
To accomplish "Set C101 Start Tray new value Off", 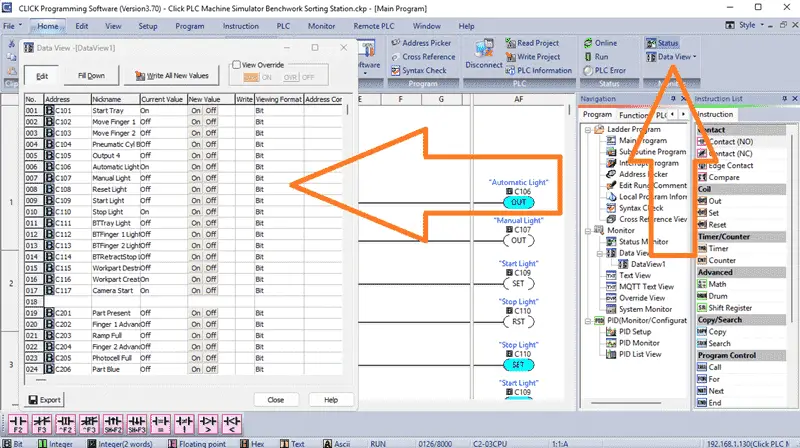I will pyautogui.click(x=211, y=110).
